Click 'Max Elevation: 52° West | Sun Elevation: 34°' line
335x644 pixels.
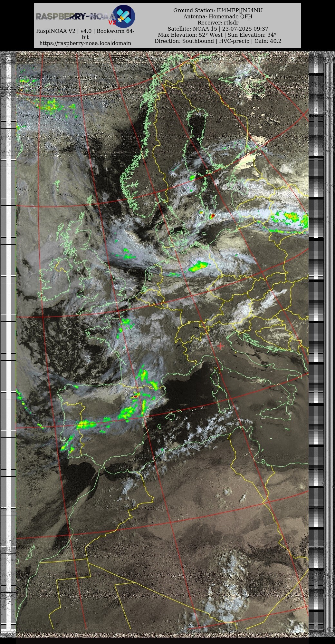(217, 35)
